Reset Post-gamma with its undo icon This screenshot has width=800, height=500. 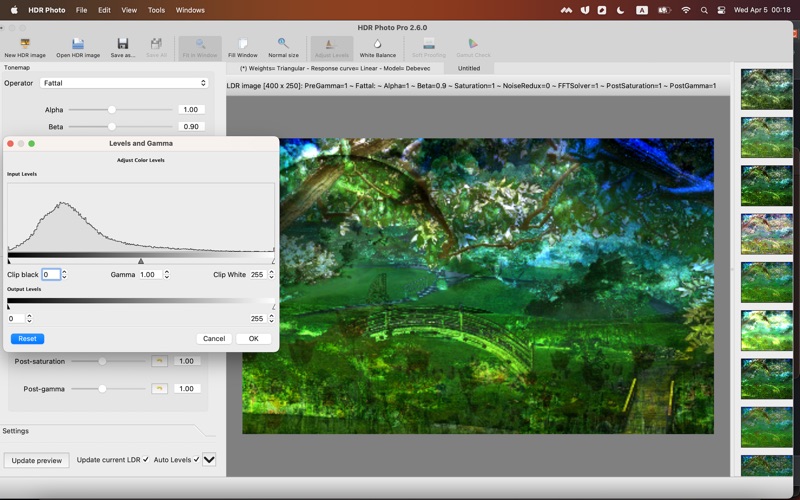[x=159, y=389]
